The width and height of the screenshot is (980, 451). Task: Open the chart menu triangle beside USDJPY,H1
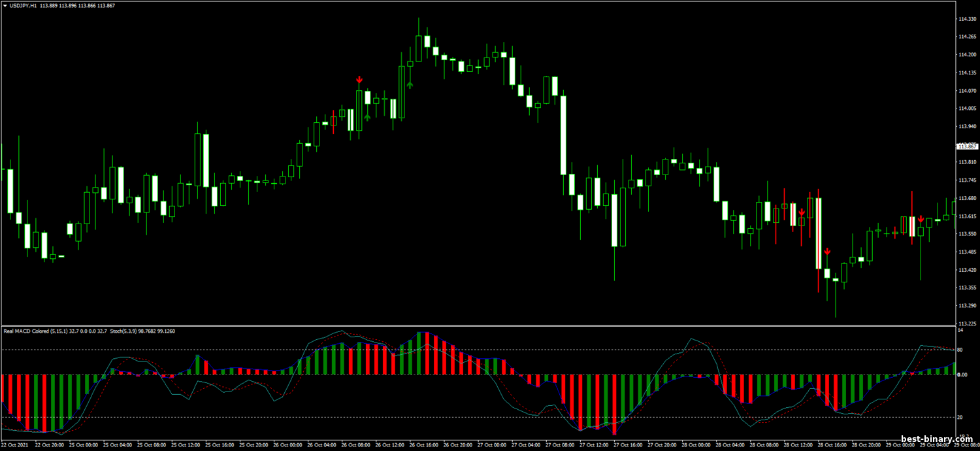click(x=5, y=6)
